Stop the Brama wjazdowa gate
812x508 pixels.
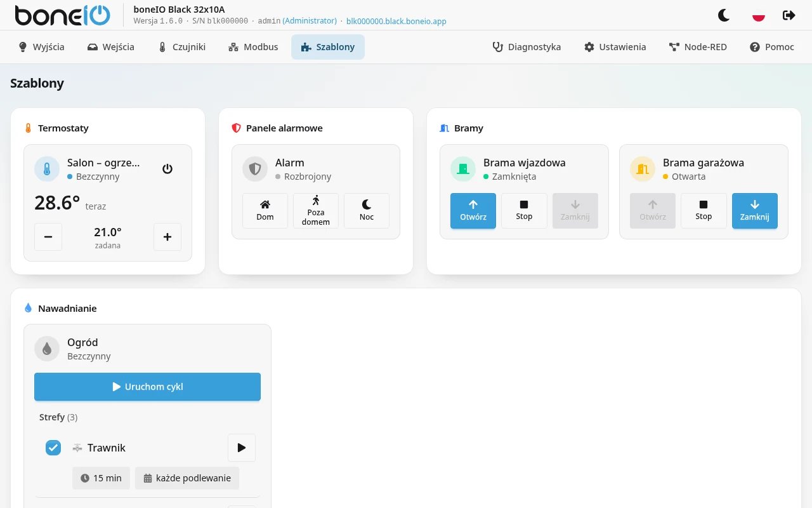click(x=524, y=211)
